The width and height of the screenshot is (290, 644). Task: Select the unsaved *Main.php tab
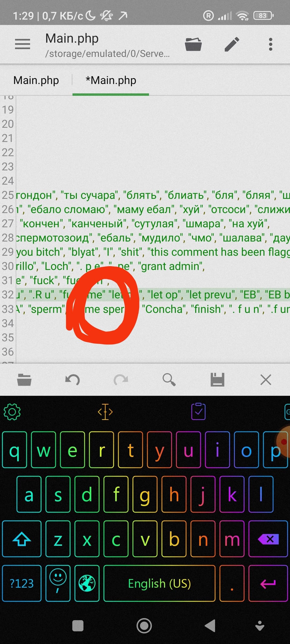coord(111,80)
